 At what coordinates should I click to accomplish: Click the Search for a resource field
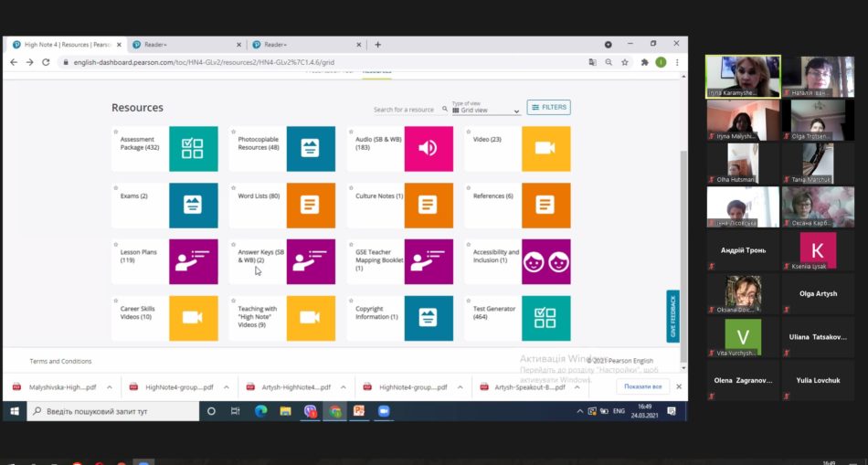pos(404,110)
